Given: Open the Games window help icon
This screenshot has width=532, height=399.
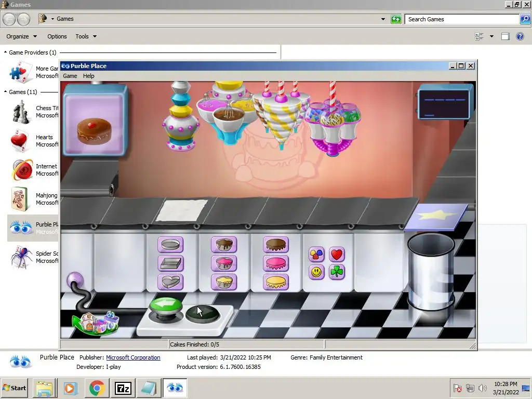Looking at the screenshot, I should [x=520, y=36].
